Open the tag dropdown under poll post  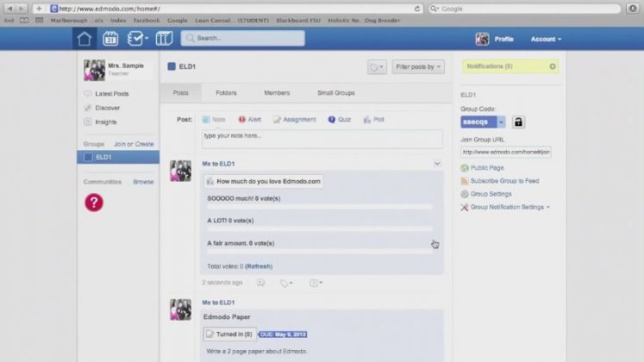(x=286, y=283)
